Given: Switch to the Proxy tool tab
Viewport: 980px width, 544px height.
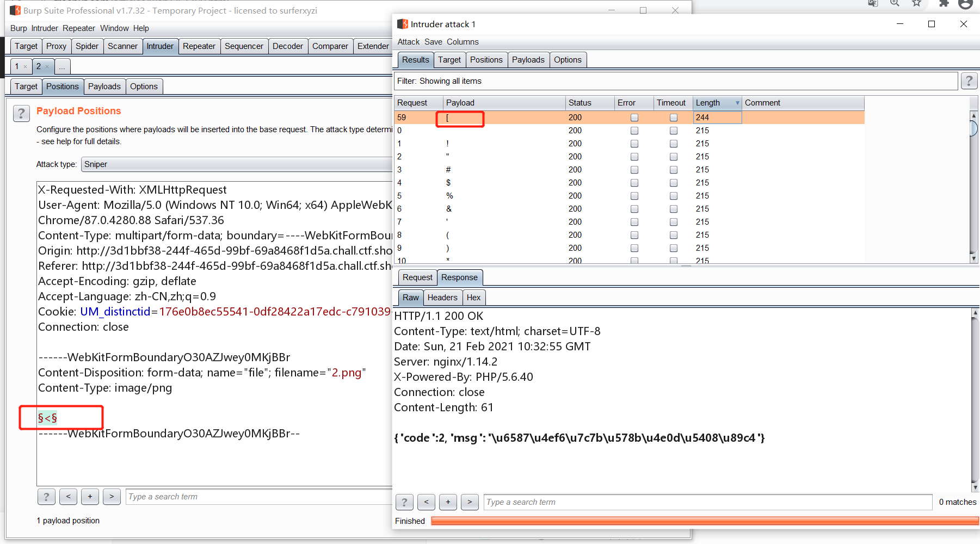Looking at the screenshot, I should click(x=56, y=46).
